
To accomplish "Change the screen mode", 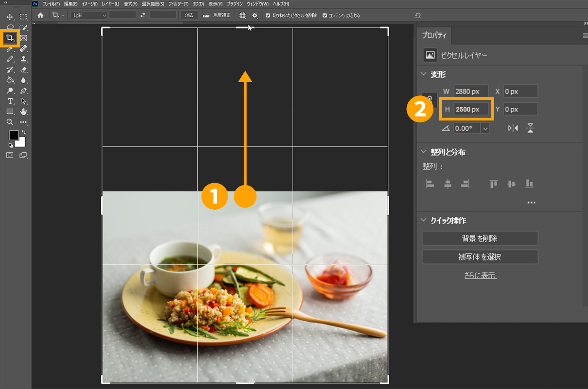I will click(23, 155).
